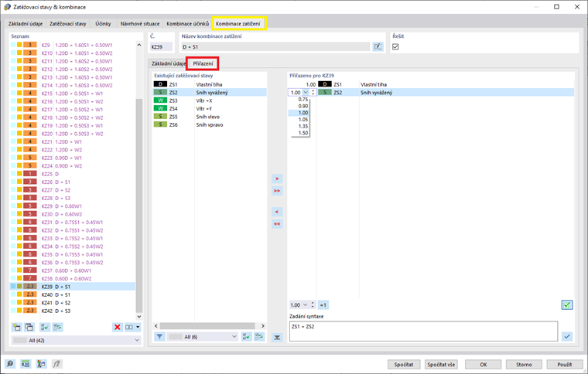Apply syntax with the blue checkmark icon

click(x=567, y=336)
